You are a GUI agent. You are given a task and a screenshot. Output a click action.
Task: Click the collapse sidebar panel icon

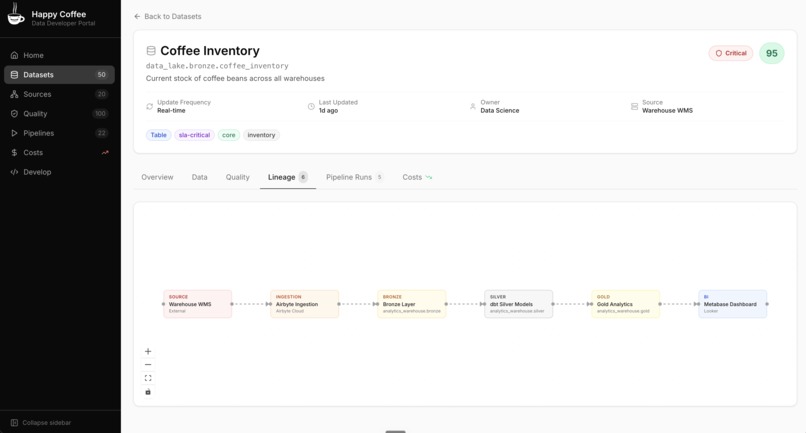pyautogui.click(x=14, y=423)
